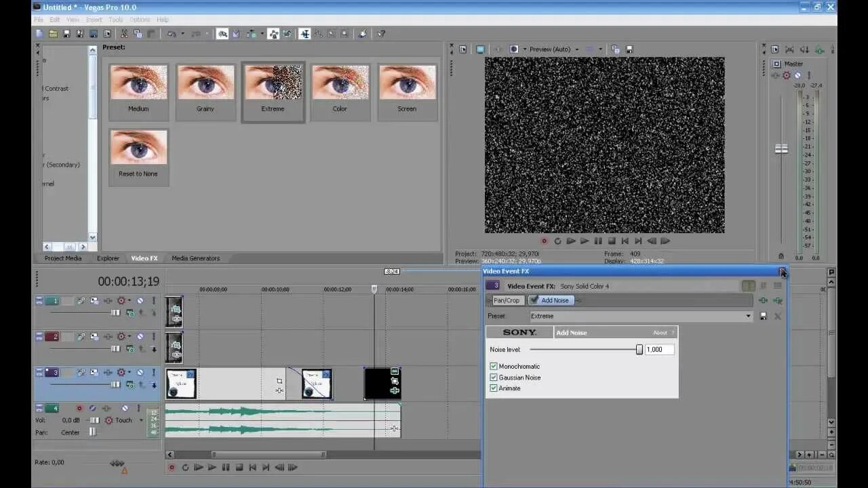This screenshot has width=868, height=488.
Task: Click the Noise level value field
Action: point(659,349)
